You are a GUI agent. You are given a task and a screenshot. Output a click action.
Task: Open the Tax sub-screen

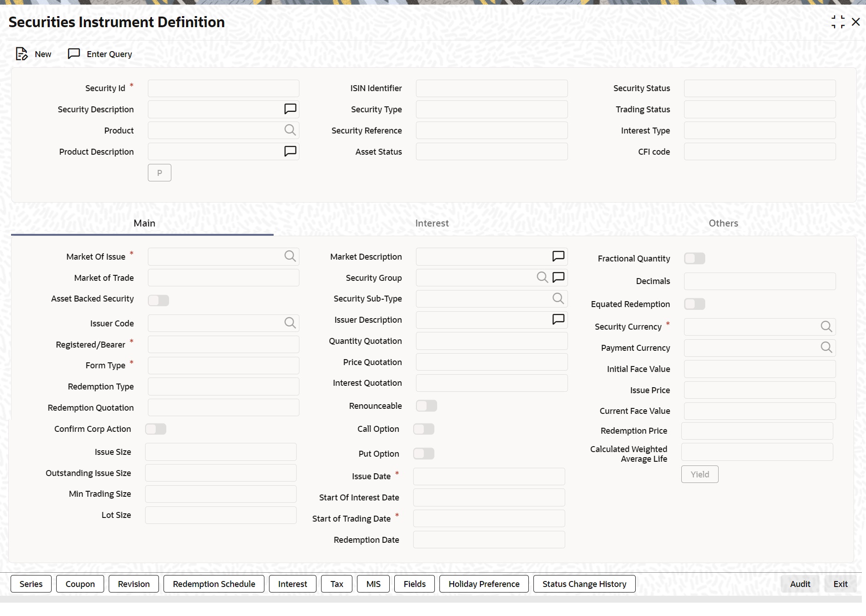(x=337, y=584)
